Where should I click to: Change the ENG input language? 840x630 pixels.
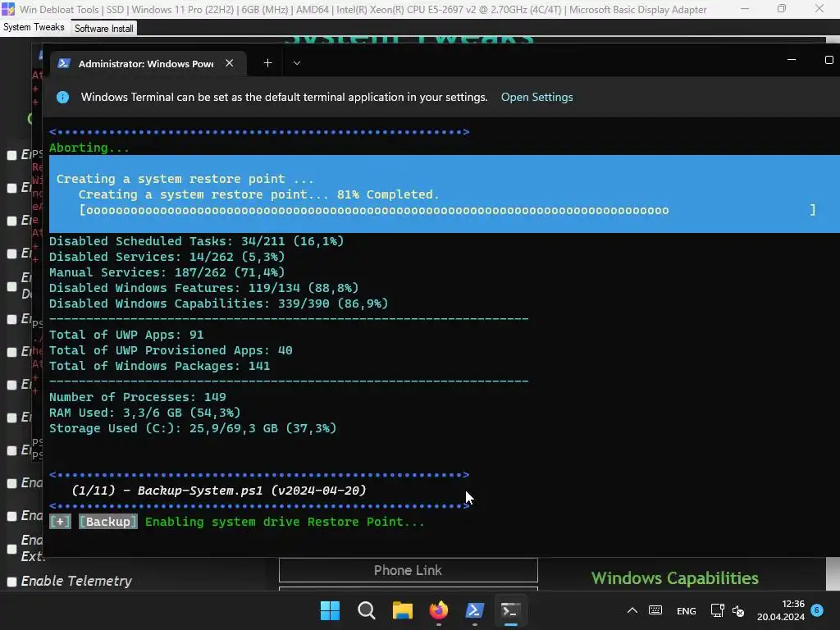point(687,611)
